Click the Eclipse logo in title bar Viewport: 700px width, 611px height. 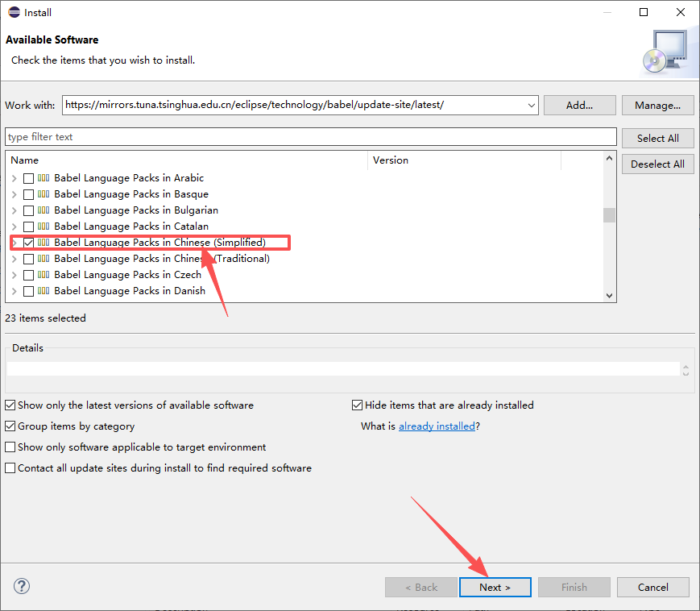(x=14, y=12)
